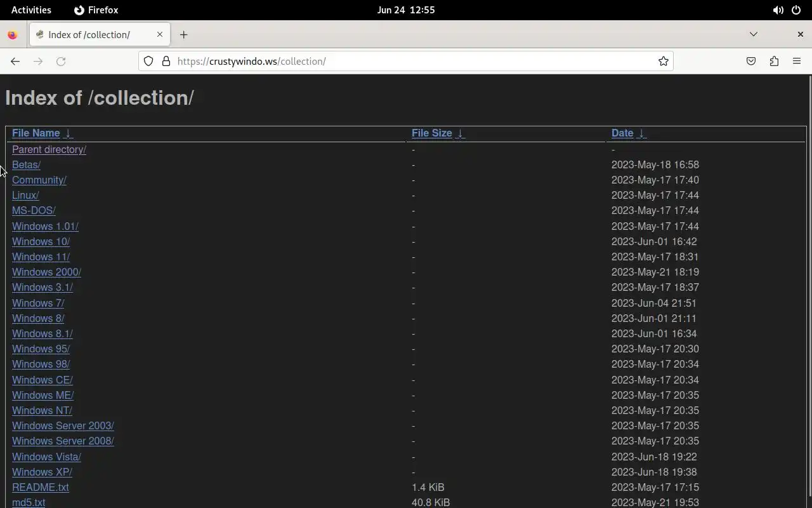
Task: Open the Windows CE/ folder
Action: point(43,380)
